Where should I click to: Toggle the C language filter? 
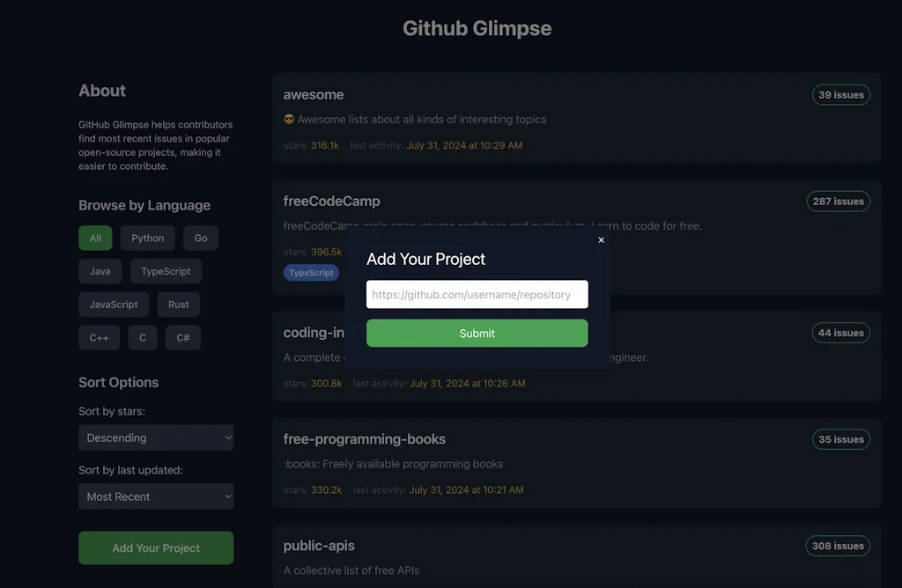point(142,337)
